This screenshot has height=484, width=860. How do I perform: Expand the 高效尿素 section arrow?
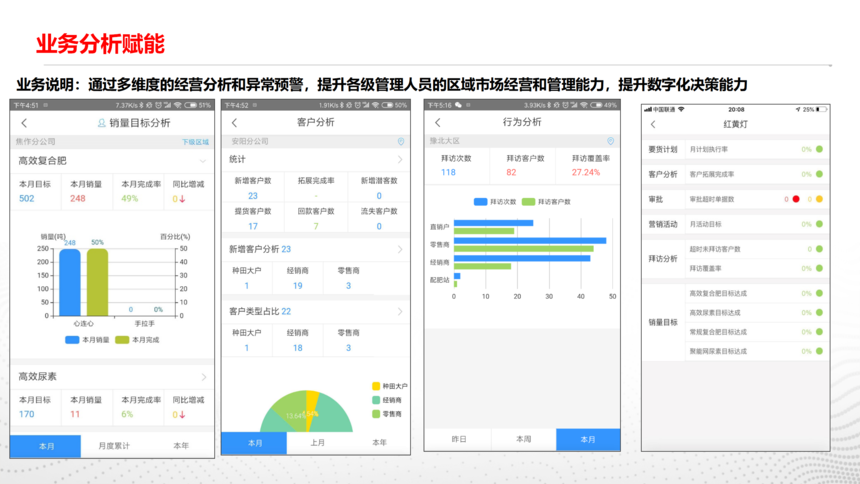pyautogui.click(x=203, y=377)
